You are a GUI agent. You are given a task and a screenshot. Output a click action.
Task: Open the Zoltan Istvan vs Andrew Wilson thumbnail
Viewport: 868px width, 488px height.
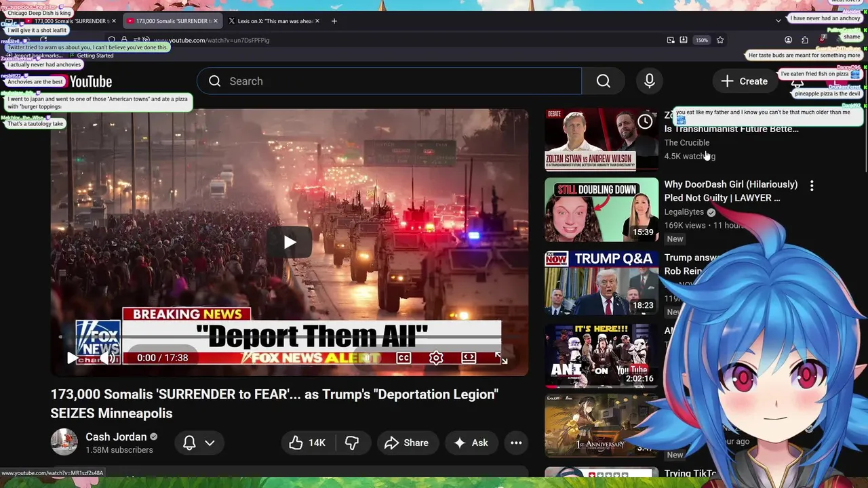[601, 139]
